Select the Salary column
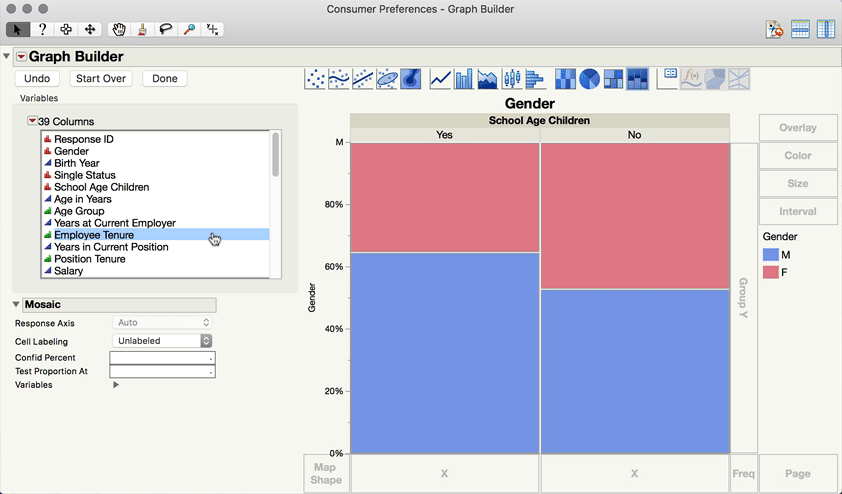The height and width of the screenshot is (494, 842). (x=68, y=271)
